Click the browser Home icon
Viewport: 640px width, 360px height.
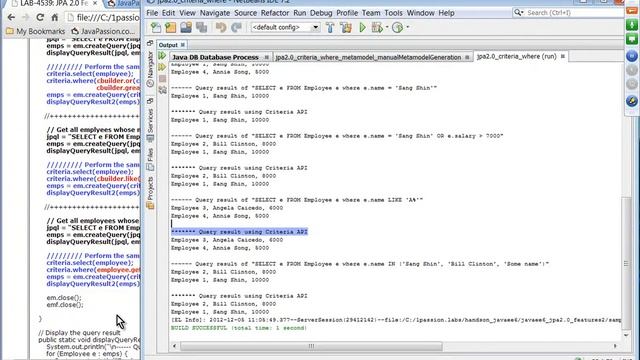[x=54, y=18]
